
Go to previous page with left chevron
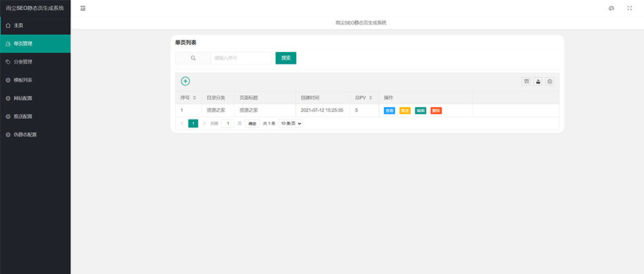182,124
